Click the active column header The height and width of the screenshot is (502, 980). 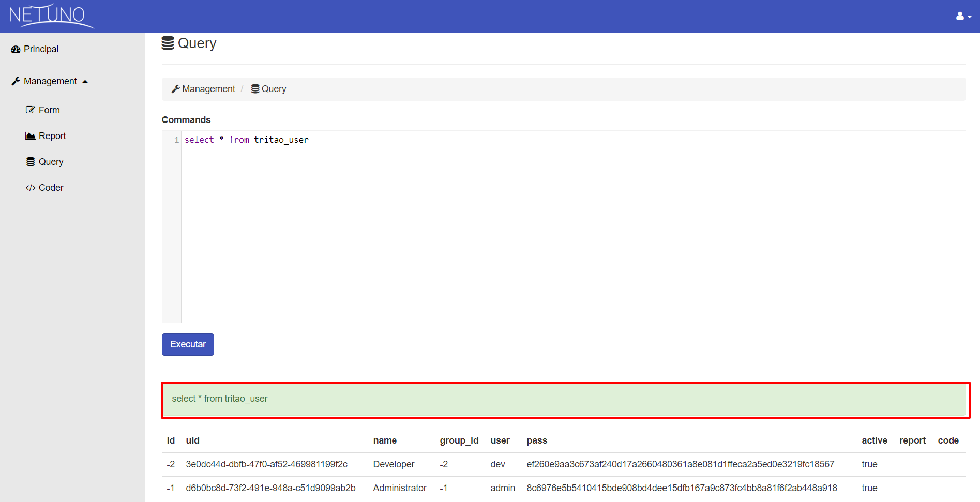(875, 440)
